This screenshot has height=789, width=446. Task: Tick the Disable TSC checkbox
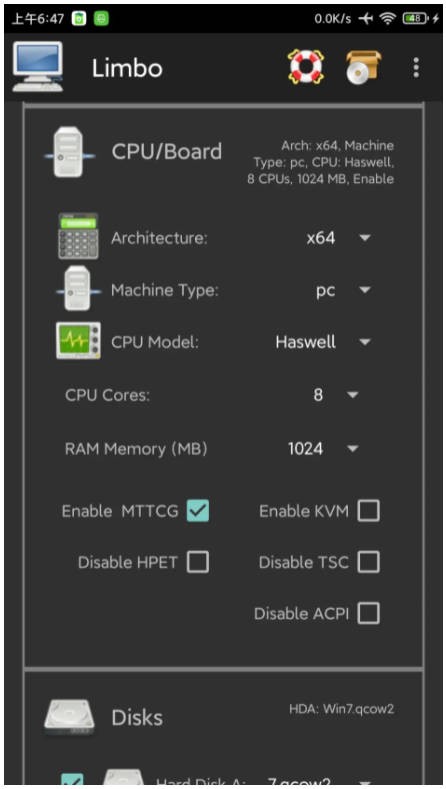(368, 562)
